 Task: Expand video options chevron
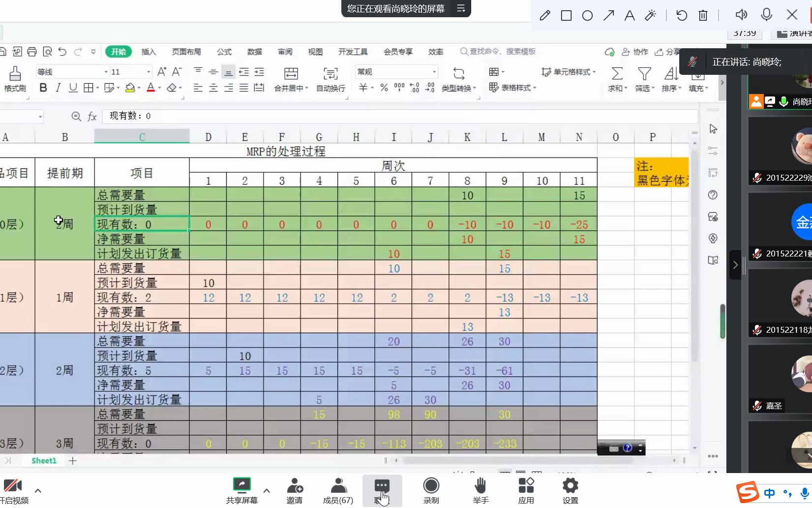[38, 491]
